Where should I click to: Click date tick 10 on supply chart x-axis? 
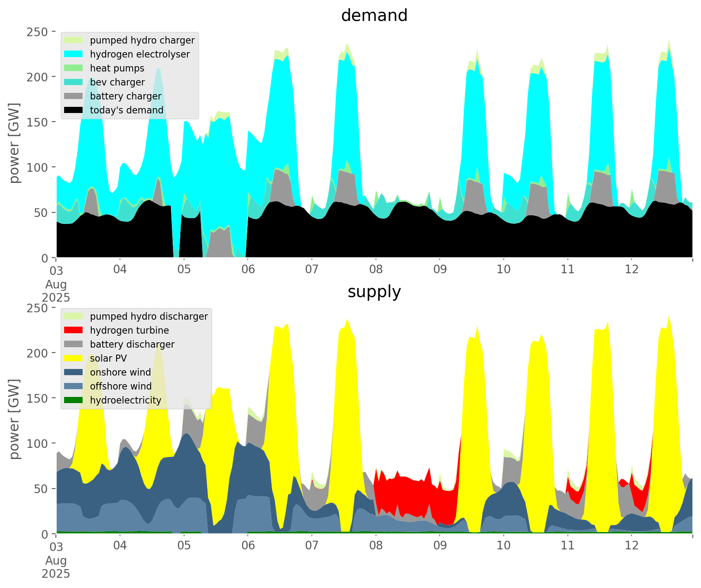503,546
